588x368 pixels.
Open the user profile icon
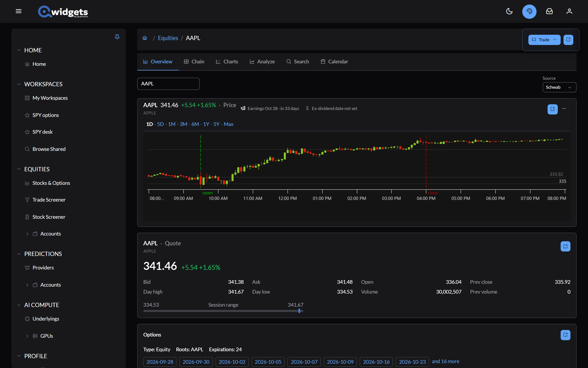pyautogui.click(x=569, y=11)
